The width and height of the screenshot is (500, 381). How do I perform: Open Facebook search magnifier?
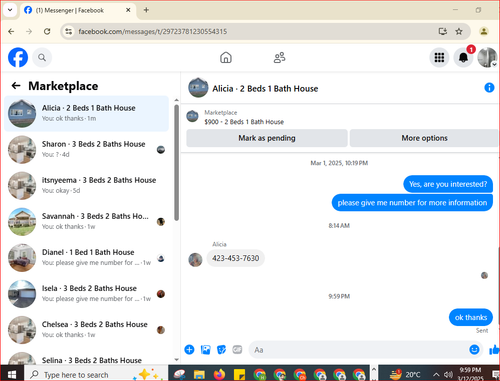pos(42,58)
